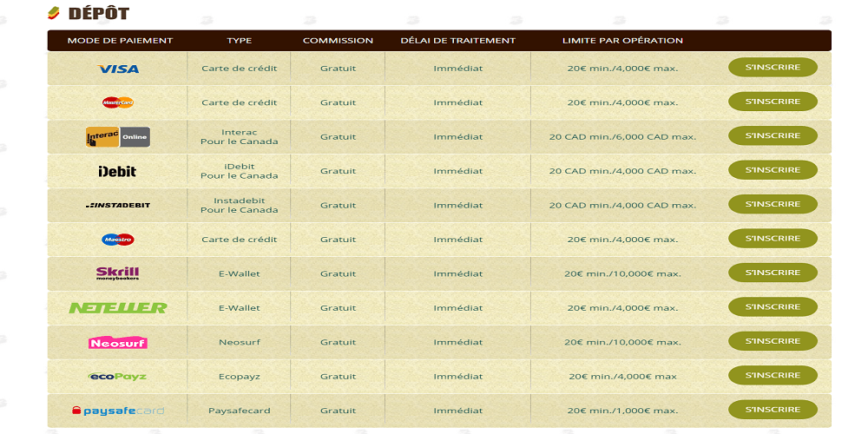This screenshot has width=868, height=434.
Task: Click the TYPE column header
Action: tap(240, 41)
